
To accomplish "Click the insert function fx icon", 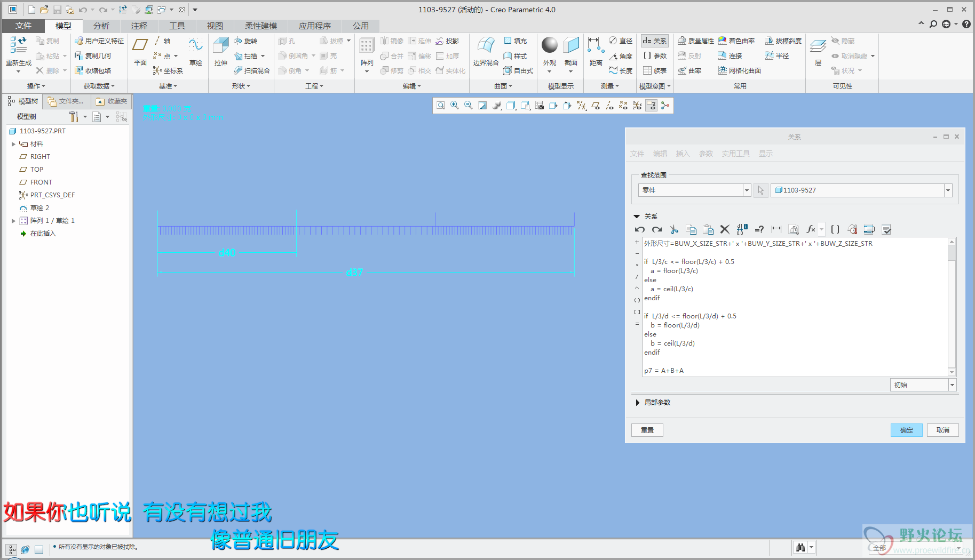I will click(x=811, y=229).
